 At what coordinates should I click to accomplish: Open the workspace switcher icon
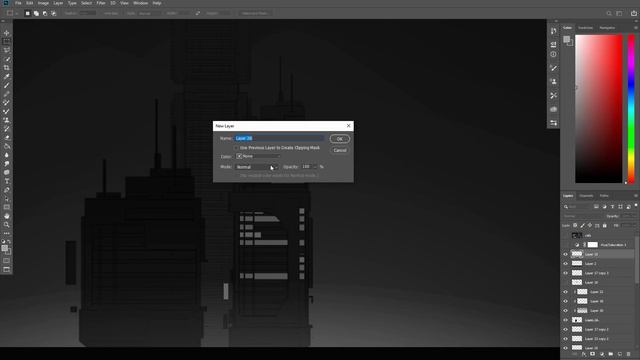[x=620, y=13]
